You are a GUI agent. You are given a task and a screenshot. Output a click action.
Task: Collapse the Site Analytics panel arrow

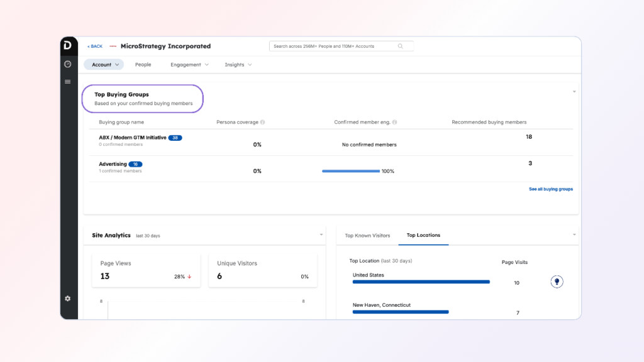tap(321, 234)
